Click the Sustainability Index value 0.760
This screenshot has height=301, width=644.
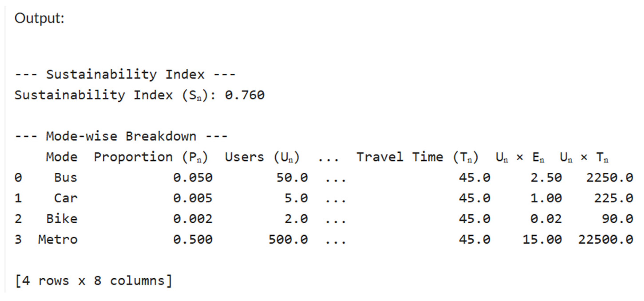tap(245, 95)
